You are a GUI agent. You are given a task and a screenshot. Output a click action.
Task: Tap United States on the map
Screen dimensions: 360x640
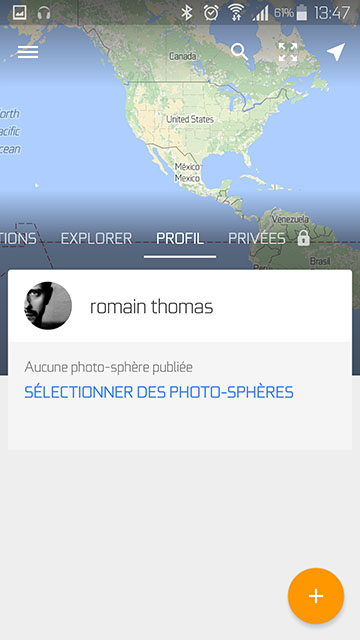pos(190,119)
